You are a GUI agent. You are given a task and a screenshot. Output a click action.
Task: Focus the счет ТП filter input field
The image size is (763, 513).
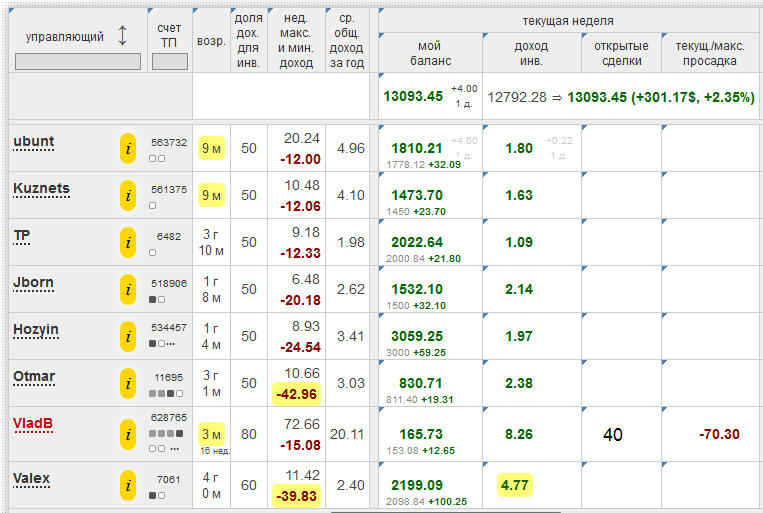click(x=170, y=62)
